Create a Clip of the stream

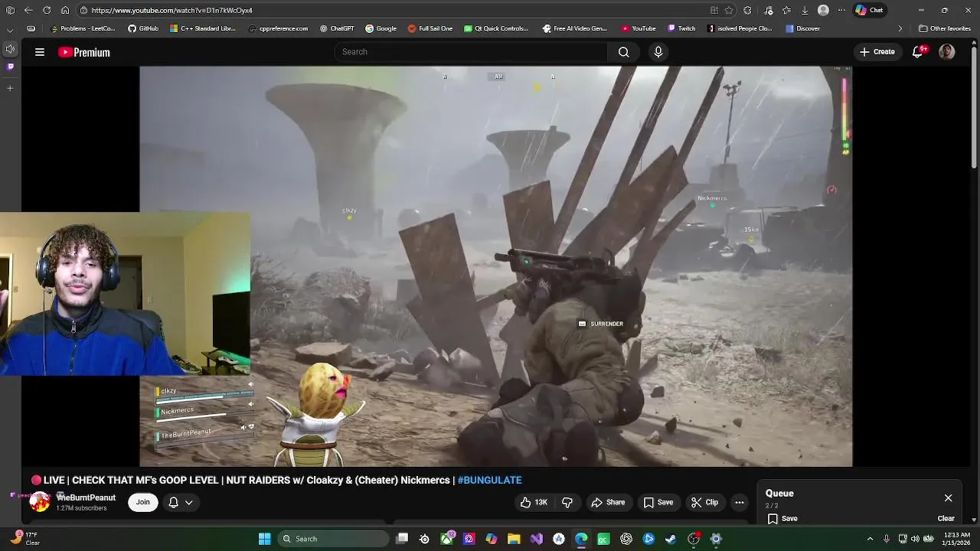coord(704,502)
